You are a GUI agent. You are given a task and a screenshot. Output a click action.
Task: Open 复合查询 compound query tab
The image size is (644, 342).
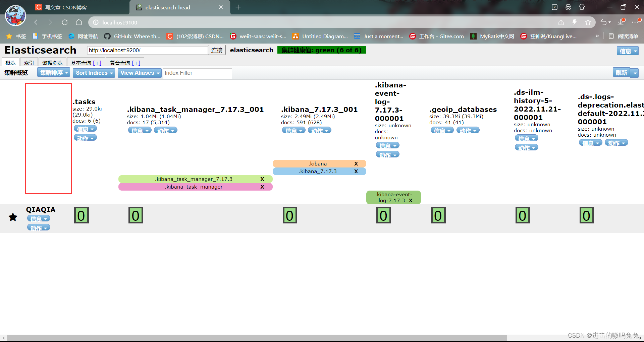125,62
